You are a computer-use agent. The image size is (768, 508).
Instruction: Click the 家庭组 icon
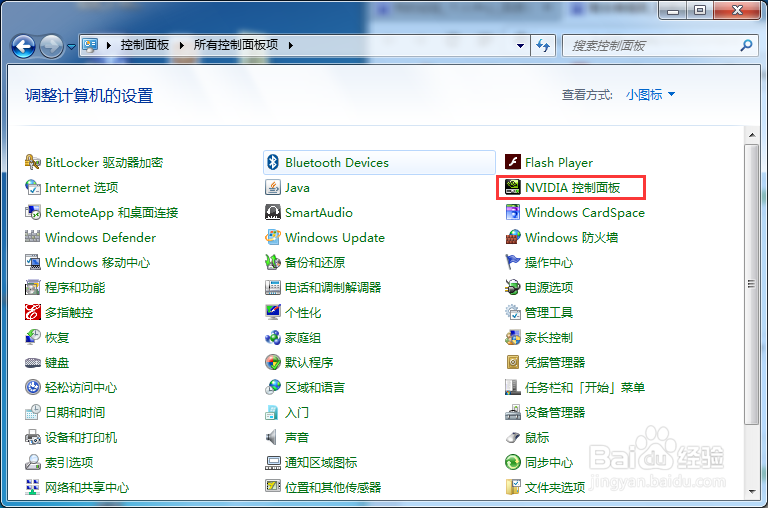click(x=273, y=337)
